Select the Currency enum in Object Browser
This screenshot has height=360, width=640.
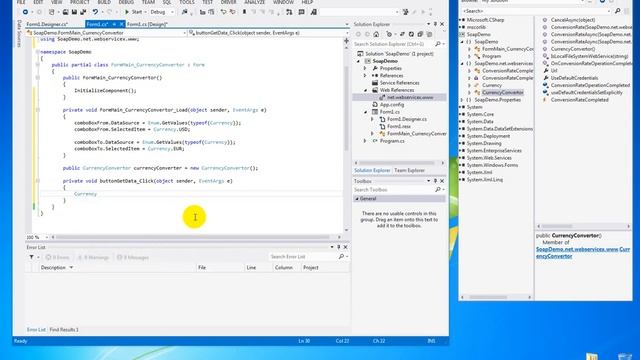click(x=492, y=85)
